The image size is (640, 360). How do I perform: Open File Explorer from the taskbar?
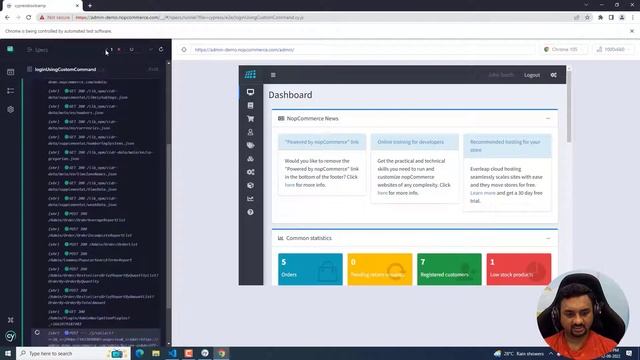pos(156,353)
